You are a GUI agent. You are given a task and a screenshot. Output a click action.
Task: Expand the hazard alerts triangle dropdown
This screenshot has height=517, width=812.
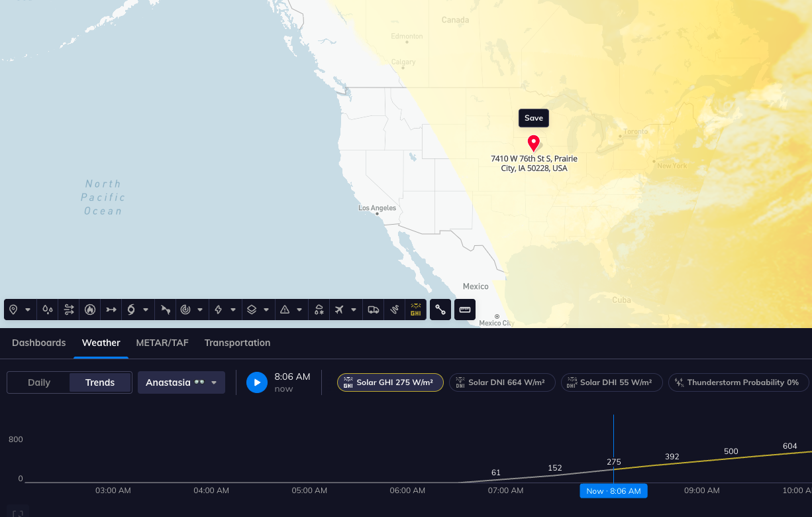pos(299,310)
